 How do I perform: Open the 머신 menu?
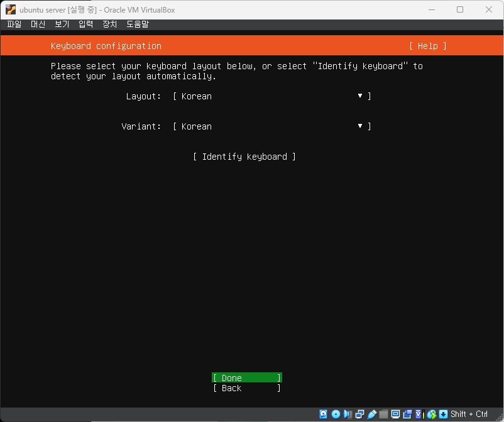[38, 24]
